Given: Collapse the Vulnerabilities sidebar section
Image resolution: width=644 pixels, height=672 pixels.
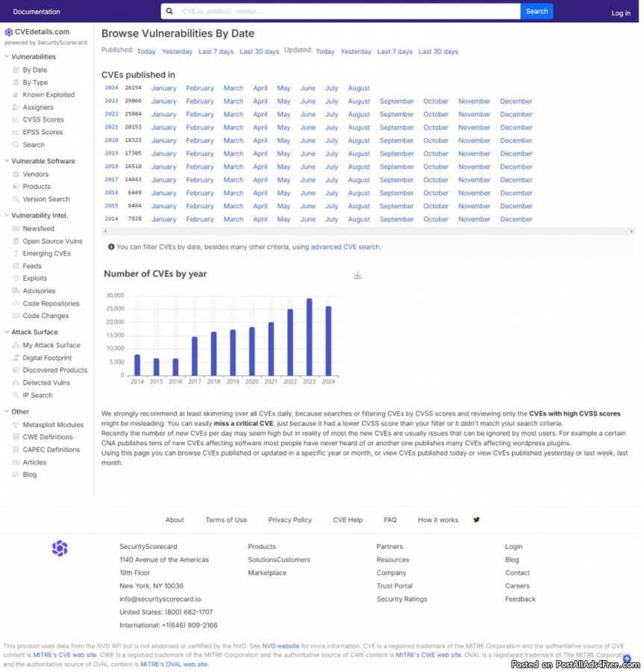Looking at the screenshot, I should (x=7, y=57).
